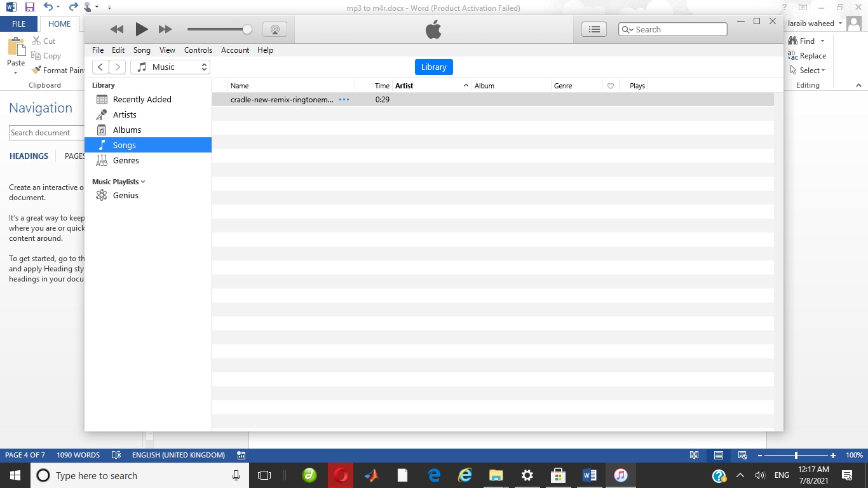
Task: Sort songs by the Artist column
Action: (432, 86)
